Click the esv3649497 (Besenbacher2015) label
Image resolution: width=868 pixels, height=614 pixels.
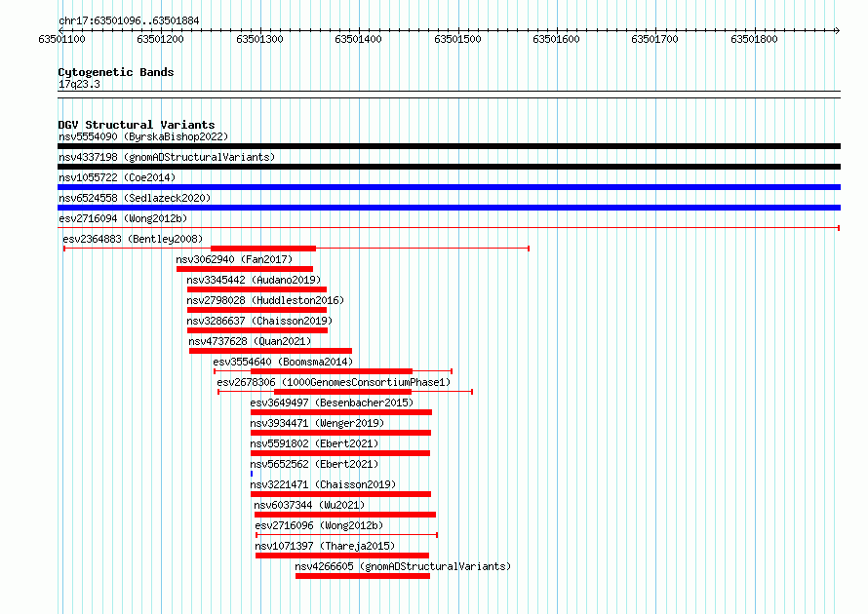[332, 403]
